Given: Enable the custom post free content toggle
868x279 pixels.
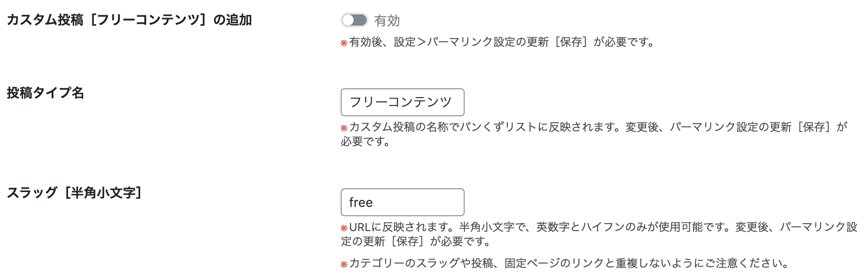Looking at the screenshot, I should click(x=354, y=20).
